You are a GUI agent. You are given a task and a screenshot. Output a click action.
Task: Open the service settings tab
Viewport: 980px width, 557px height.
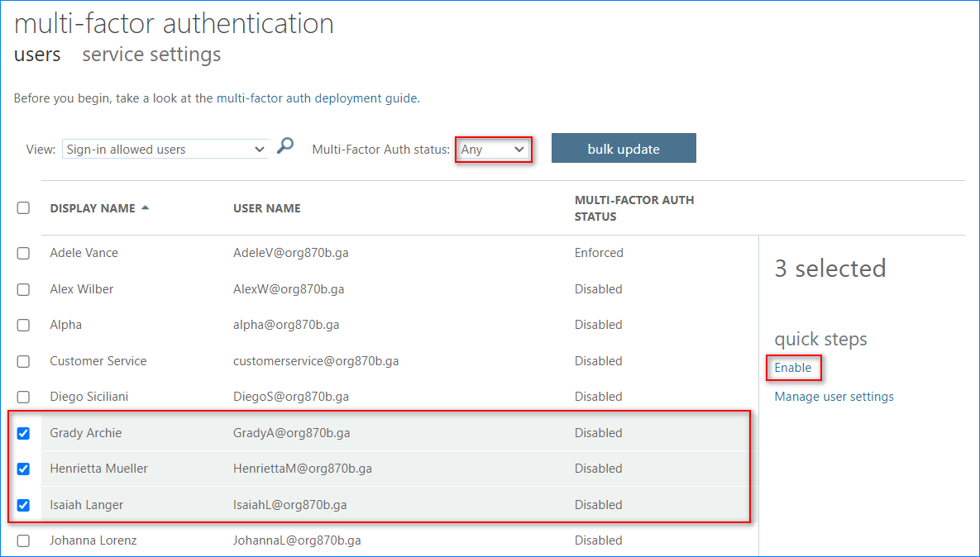151,55
